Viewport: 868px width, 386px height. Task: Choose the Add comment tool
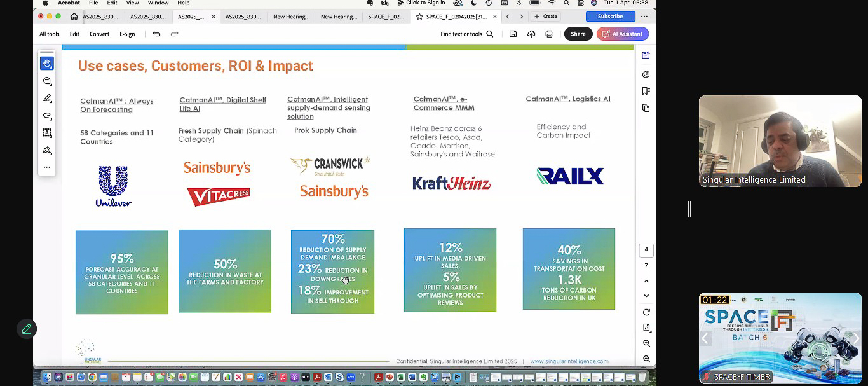coord(46,81)
